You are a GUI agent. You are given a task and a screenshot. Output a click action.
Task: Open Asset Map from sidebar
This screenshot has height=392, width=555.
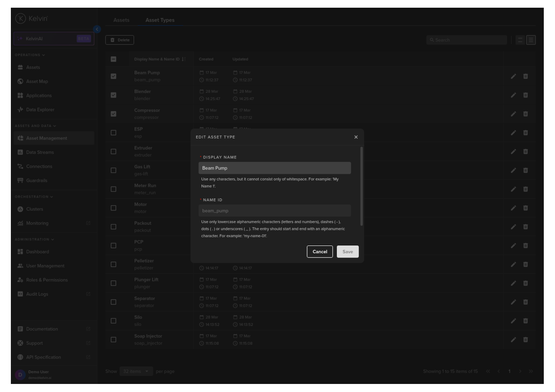click(37, 82)
